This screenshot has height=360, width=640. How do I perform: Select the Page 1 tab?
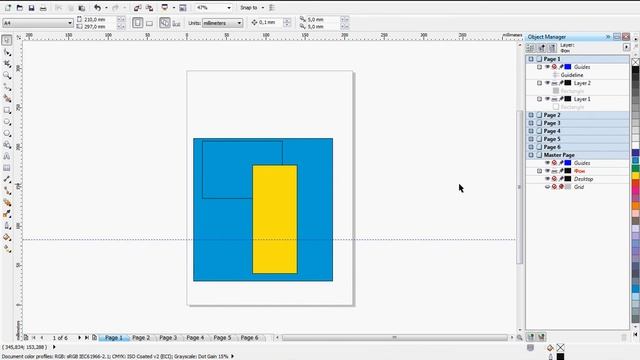tap(113, 338)
